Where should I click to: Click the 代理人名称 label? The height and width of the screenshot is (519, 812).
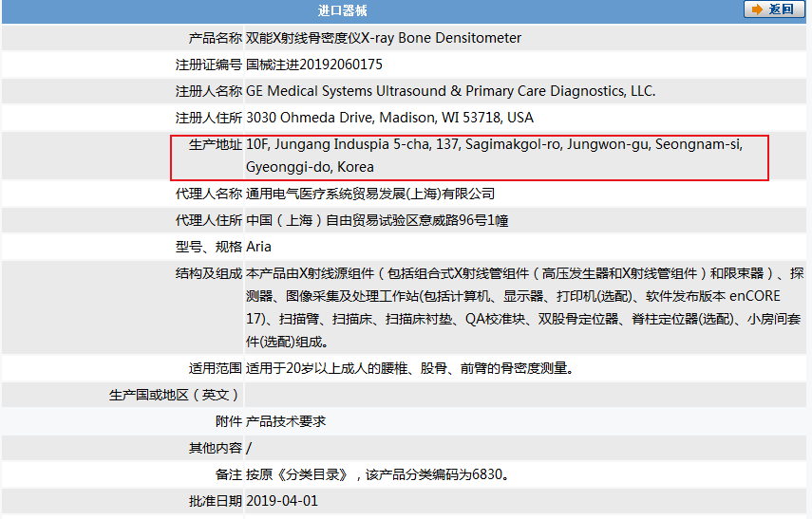pos(209,194)
